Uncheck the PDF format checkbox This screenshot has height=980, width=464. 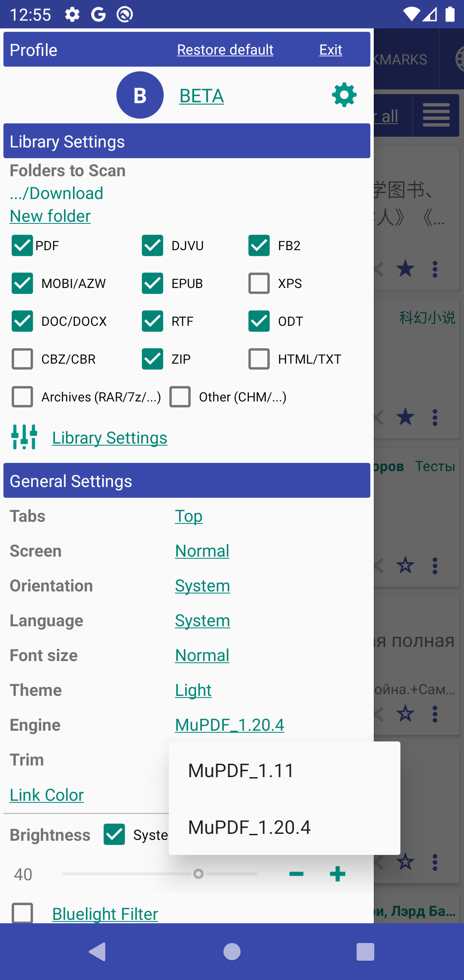[x=22, y=245]
